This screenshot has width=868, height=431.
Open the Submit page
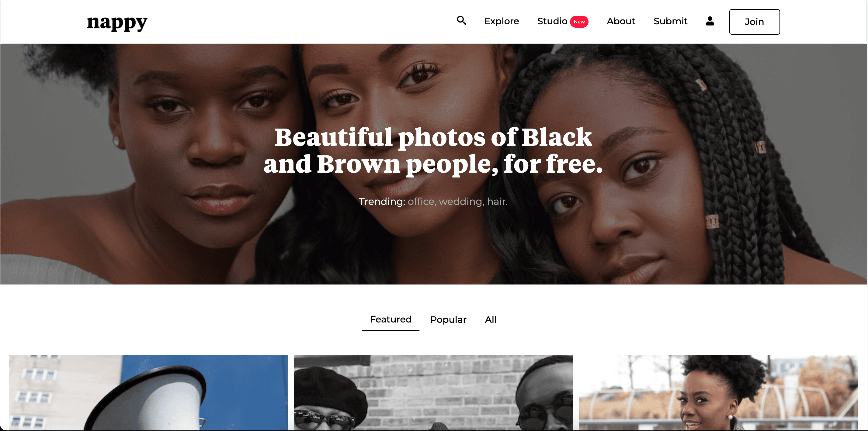tap(670, 21)
